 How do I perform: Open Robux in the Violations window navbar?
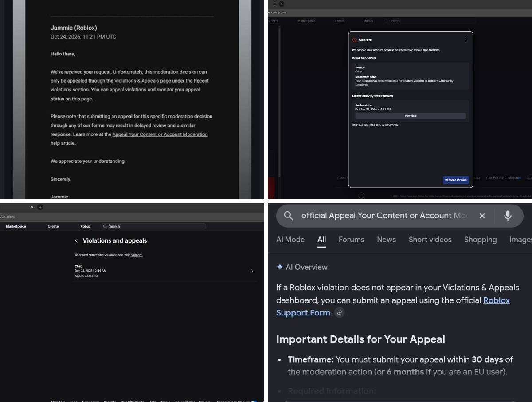tap(86, 226)
